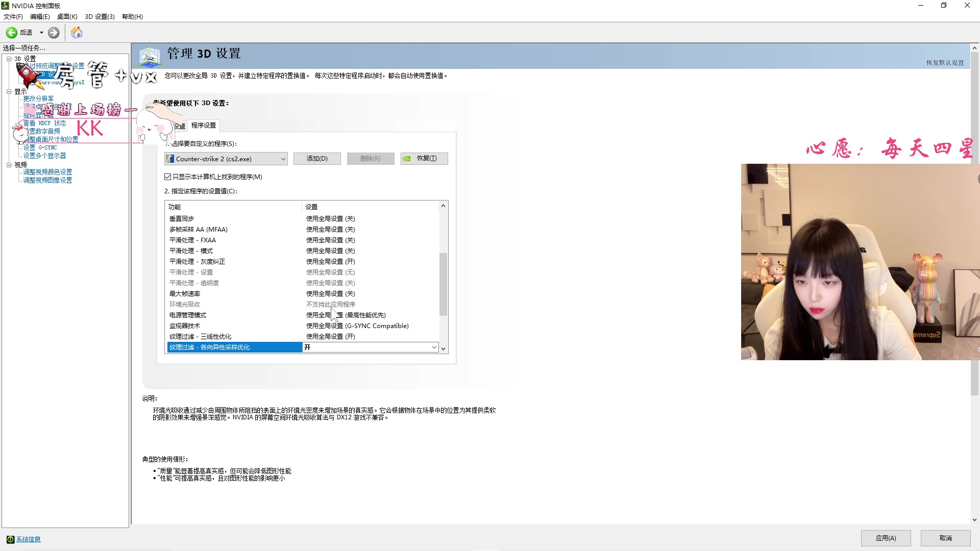Viewport: 980px width, 551px height.
Task: Select 调整视频图像设置 in task tree
Action: (x=47, y=180)
